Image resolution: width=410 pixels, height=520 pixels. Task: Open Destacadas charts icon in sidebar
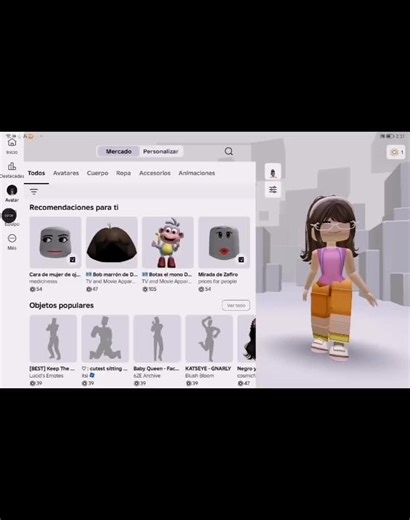point(12,166)
